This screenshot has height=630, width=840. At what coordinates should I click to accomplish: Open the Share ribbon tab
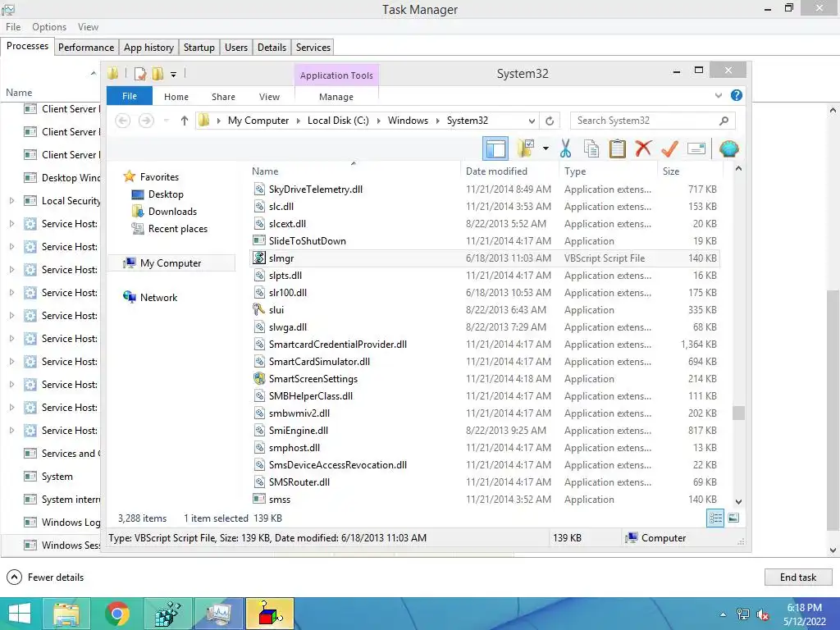coord(223,97)
